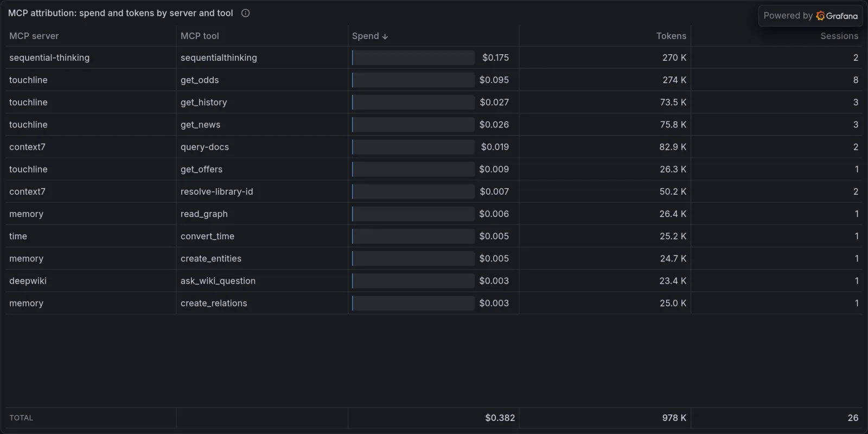Open the Grafana logo link
The height and width of the screenshot is (434, 868).
(x=837, y=16)
